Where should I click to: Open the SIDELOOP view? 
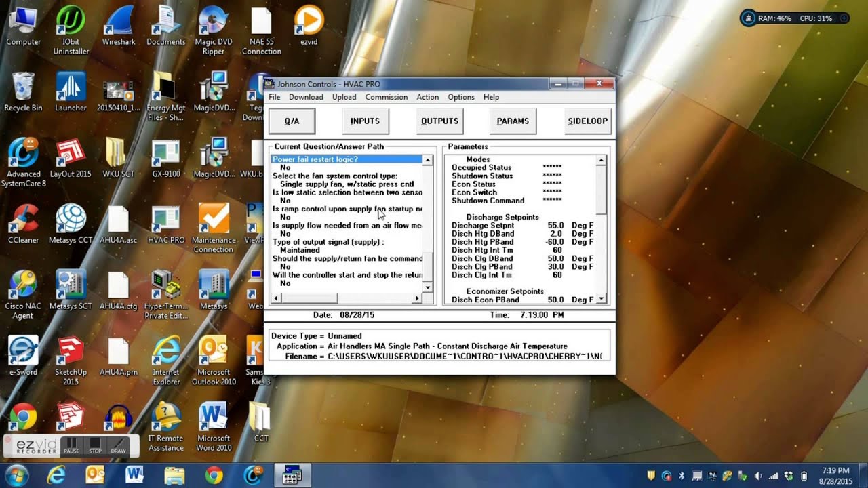point(588,121)
